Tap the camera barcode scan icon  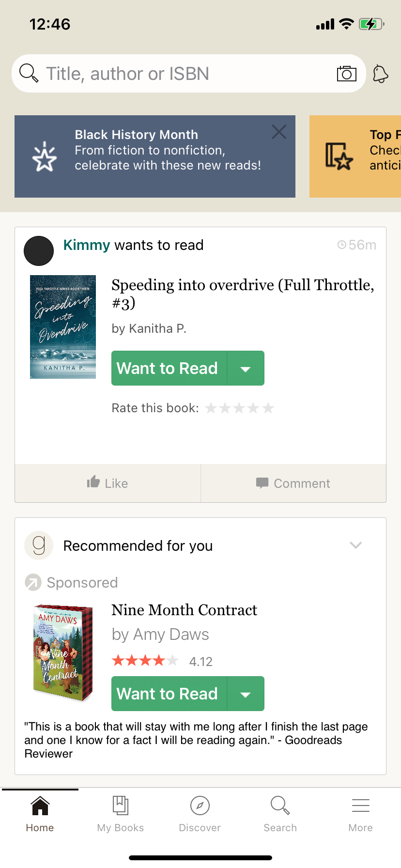[x=346, y=74]
